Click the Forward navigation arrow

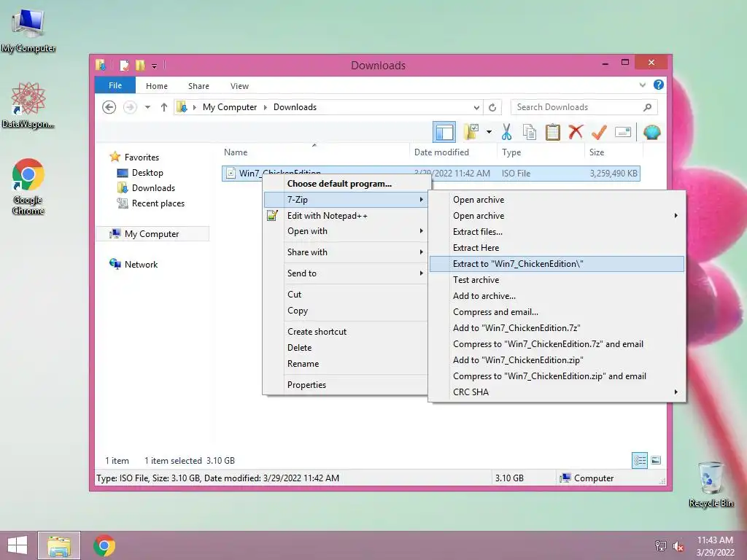point(130,107)
